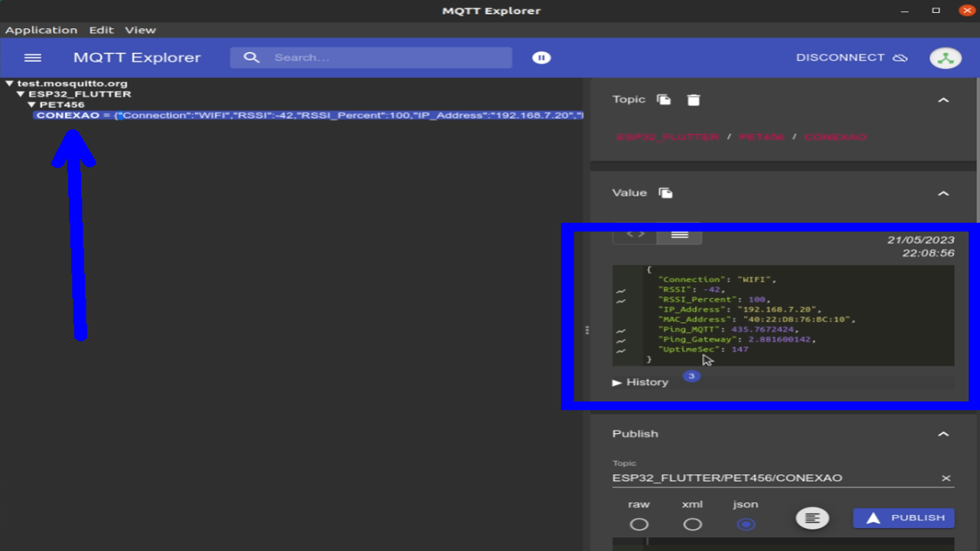Pause message updates with the pause icon
980x551 pixels.
(x=541, y=57)
